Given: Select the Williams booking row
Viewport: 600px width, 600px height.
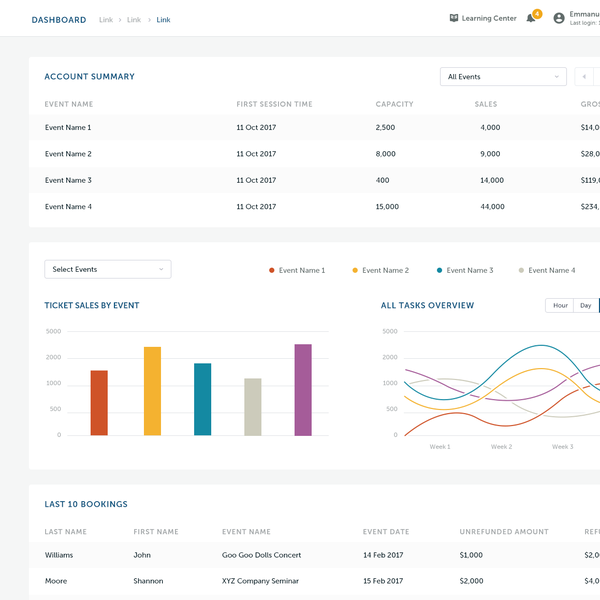Looking at the screenshot, I should [x=315, y=555].
